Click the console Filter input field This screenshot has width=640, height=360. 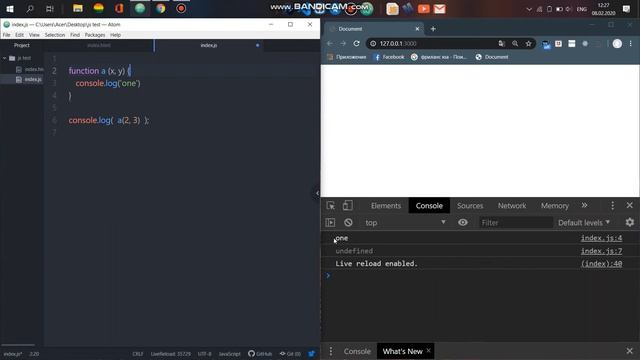[516, 222]
